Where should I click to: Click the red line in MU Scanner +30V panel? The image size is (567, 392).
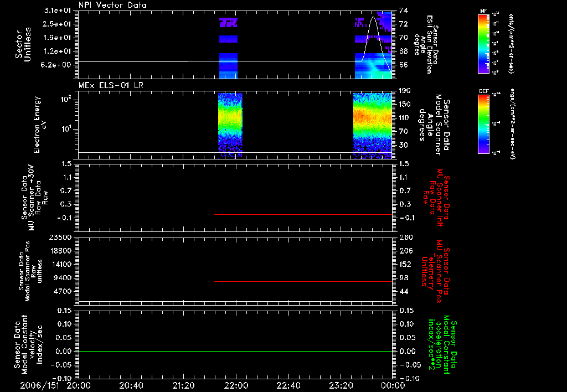(x=303, y=214)
